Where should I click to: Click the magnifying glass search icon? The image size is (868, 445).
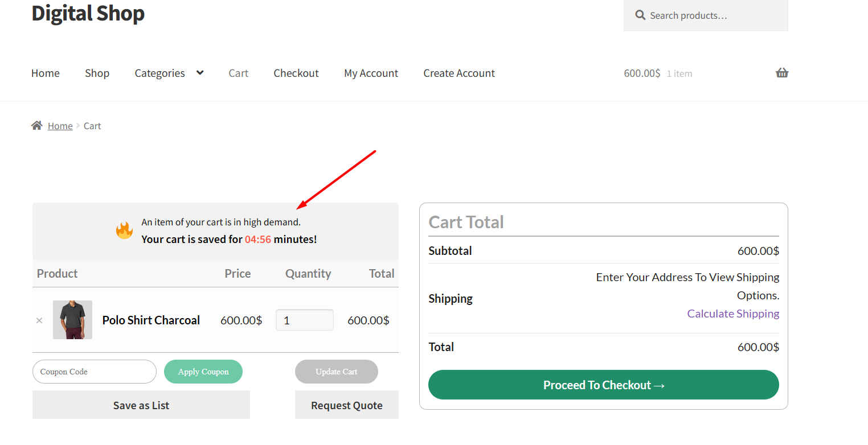[x=639, y=15]
